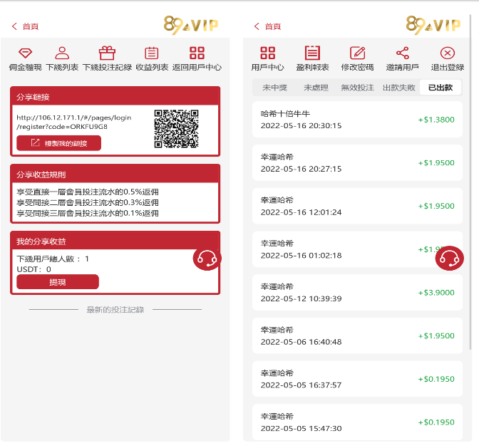The height and width of the screenshot is (448, 479).
Task: Click the share QR code image
Action: (x=176, y=129)
